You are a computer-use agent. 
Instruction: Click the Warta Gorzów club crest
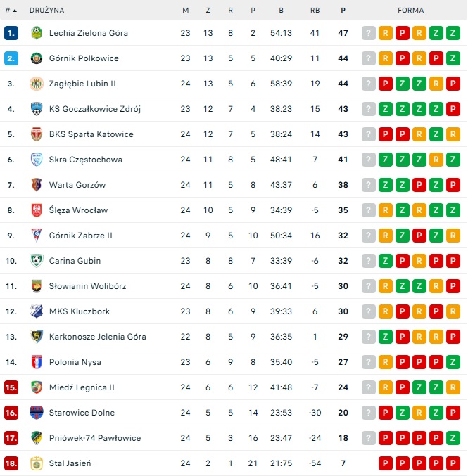pyautogui.click(x=37, y=185)
